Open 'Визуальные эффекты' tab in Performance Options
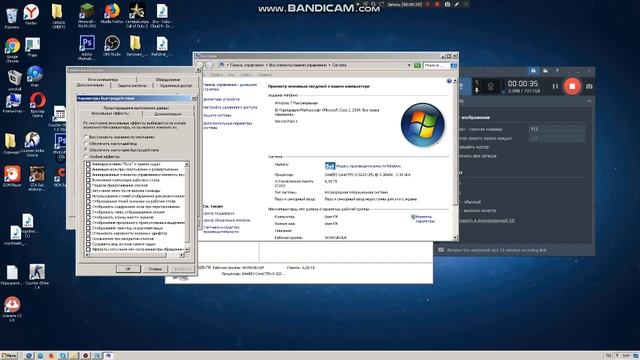This screenshot has height=360, width=640. coord(110,113)
